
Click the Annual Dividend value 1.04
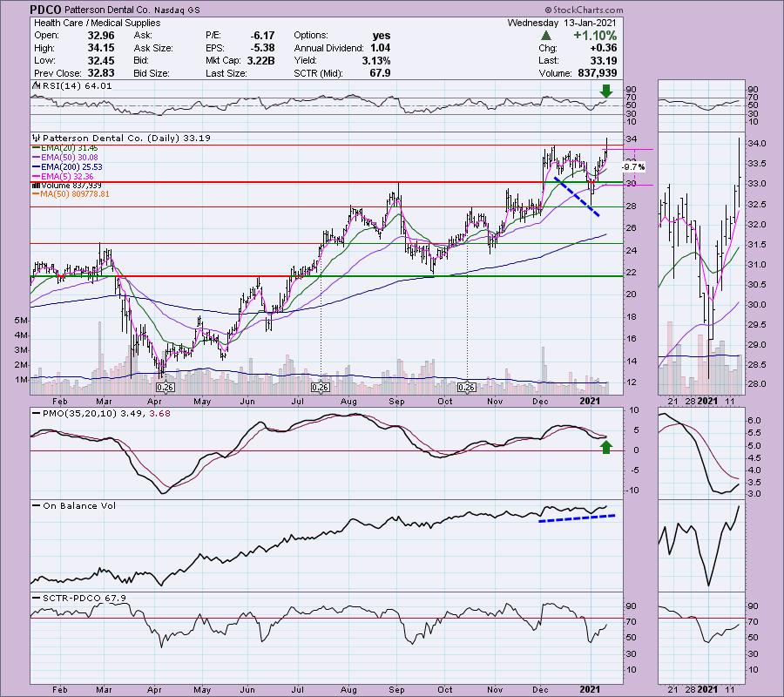pyautogui.click(x=380, y=48)
